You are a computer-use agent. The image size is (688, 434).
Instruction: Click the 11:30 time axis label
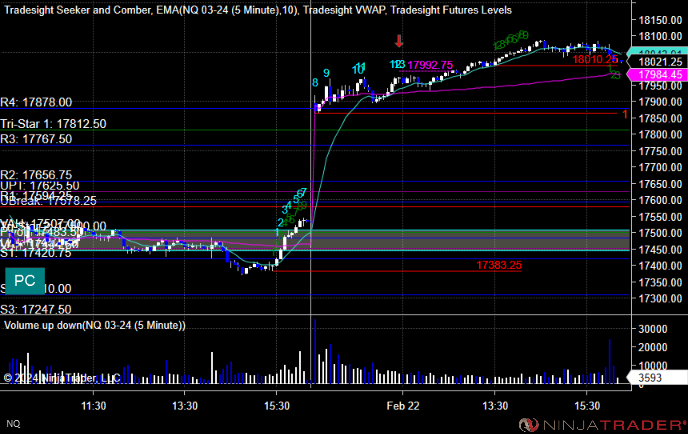tap(93, 406)
